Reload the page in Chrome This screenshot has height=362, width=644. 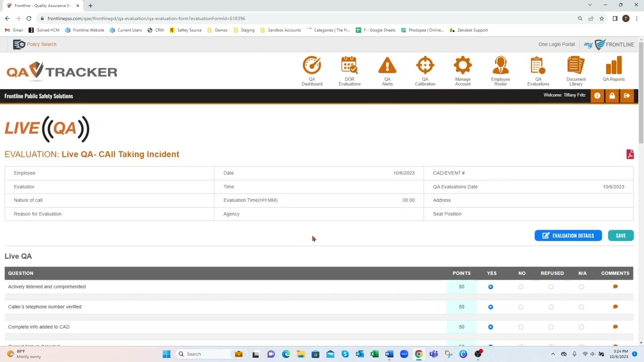29,19
